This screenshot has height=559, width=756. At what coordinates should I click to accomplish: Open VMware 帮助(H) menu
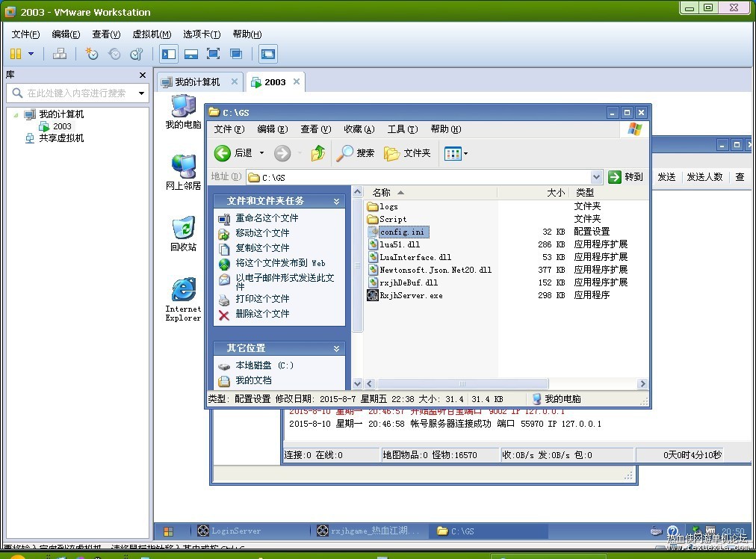(x=247, y=34)
